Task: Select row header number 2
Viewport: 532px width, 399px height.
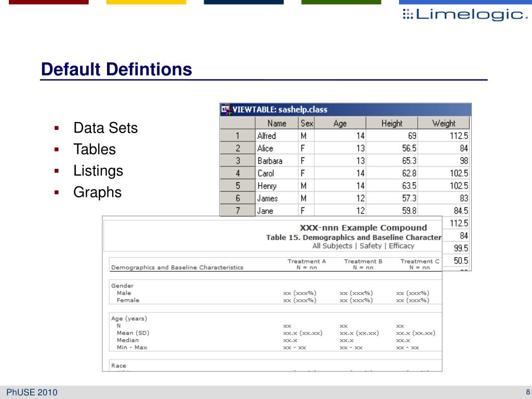Action: [237, 148]
